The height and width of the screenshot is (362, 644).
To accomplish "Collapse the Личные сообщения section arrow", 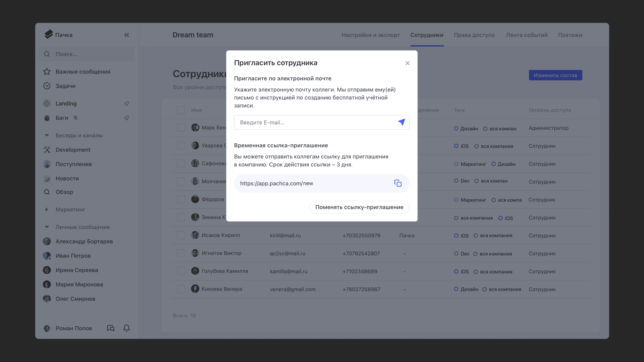I will (46, 227).
